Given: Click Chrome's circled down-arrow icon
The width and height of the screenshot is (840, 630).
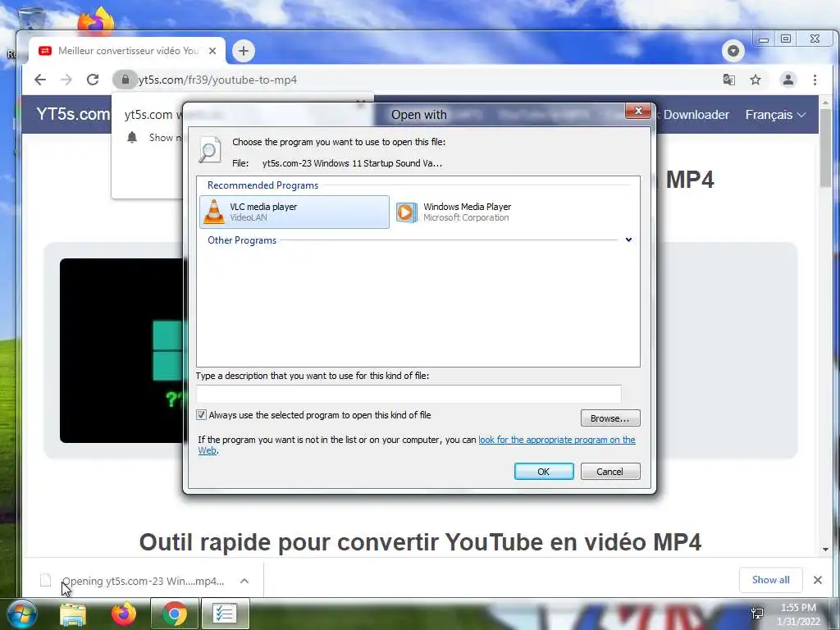Looking at the screenshot, I should coord(733,51).
